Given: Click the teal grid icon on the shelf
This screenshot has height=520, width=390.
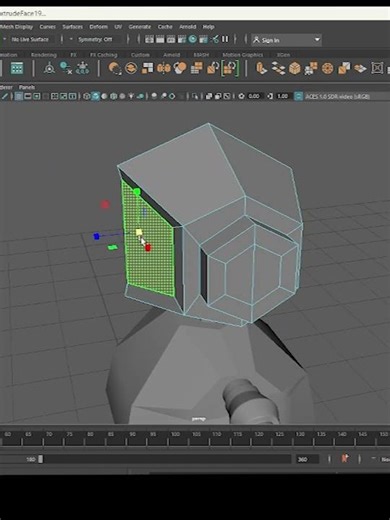Looking at the screenshot, I should (x=17, y=68).
